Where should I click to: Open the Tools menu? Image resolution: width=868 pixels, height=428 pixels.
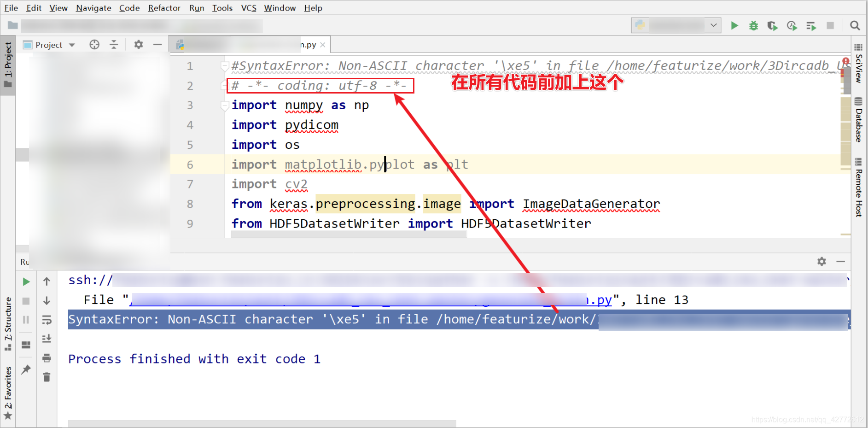click(x=222, y=8)
